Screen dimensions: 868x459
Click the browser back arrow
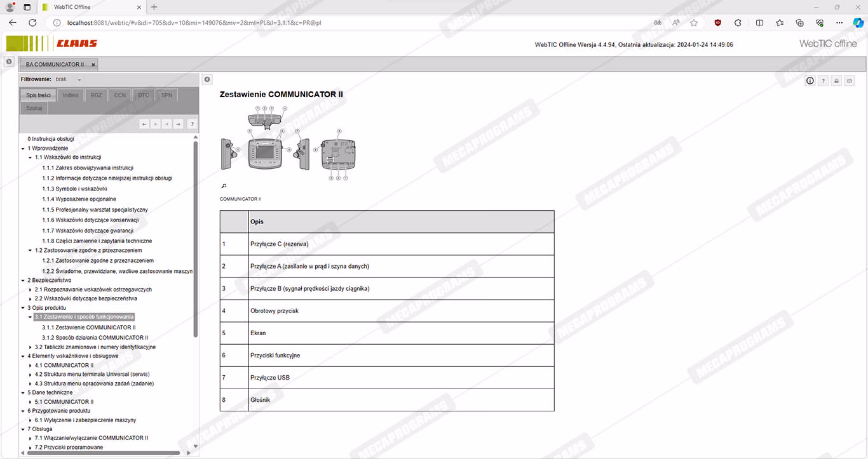tap(13, 22)
